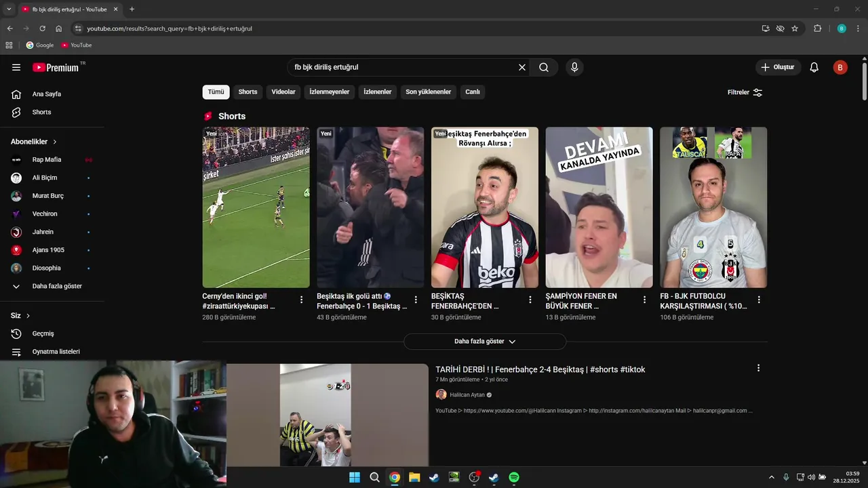The height and width of the screenshot is (488, 868).
Task: Select the İzlenenler filter chip
Action: [x=378, y=92]
